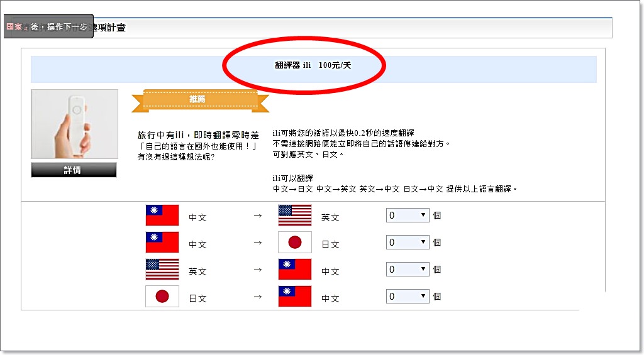Image resolution: width=644 pixels, height=355 pixels.
Task: Click the heading line ili可以翻譯
Action: (x=293, y=178)
